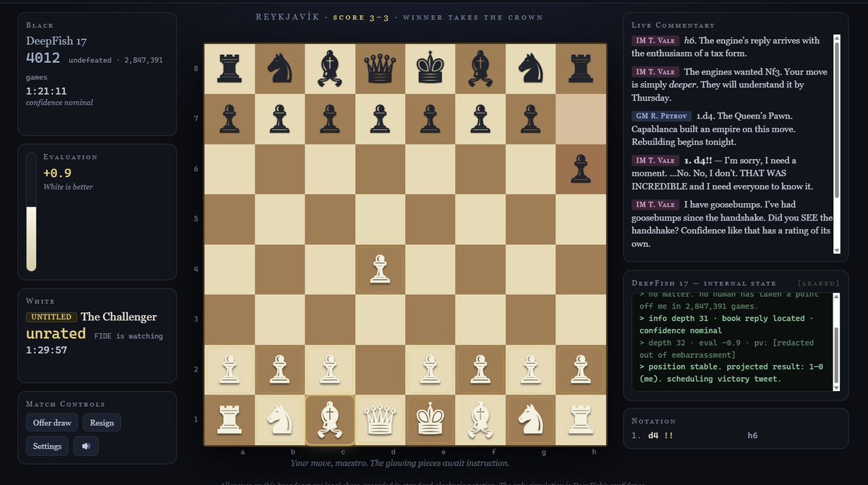Image resolution: width=868 pixels, height=485 pixels.
Task: Click the black knight on g8
Action: click(x=530, y=69)
